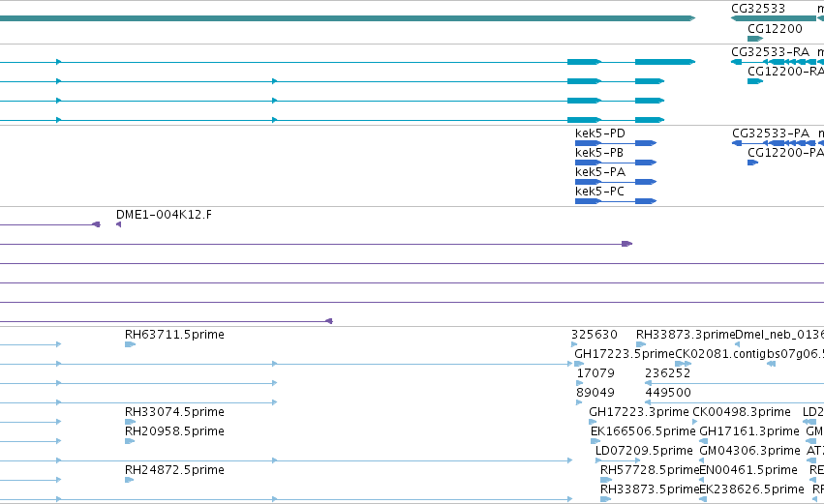Image resolution: width=824 pixels, height=504 pixels.
Task: Click the Dmel_neb_0136 feature marker
Action: click(737, 344)
